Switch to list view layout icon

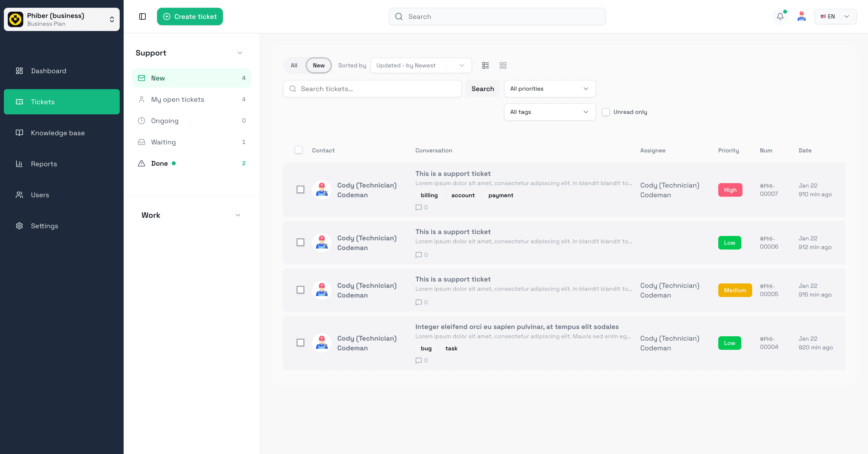tap(485, 65)
